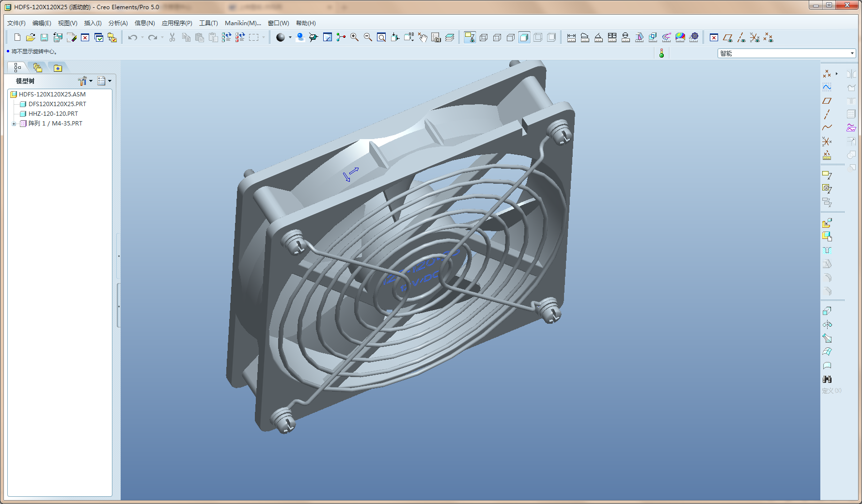Click the Zoom Out magnifier icon

click(368, 37)
